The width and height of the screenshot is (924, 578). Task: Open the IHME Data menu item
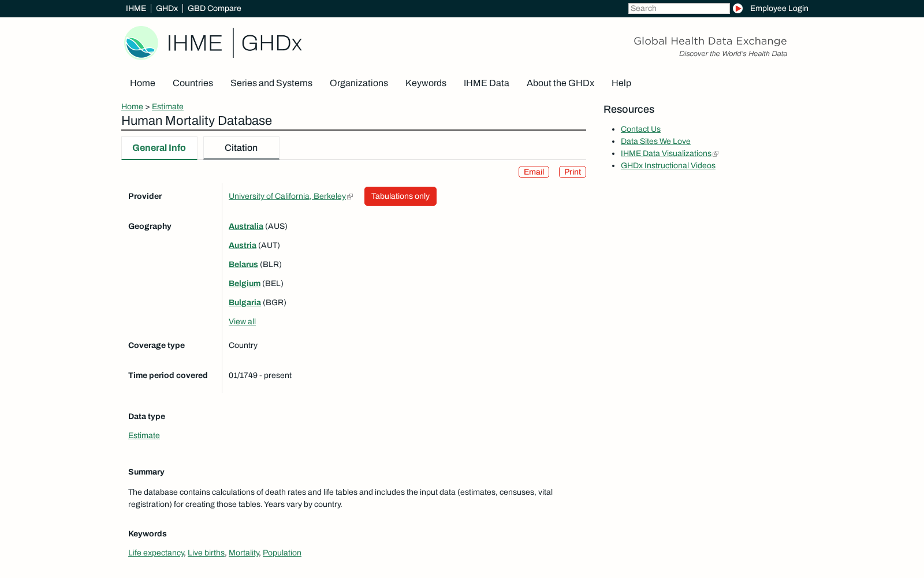click(x=486, y=83)
